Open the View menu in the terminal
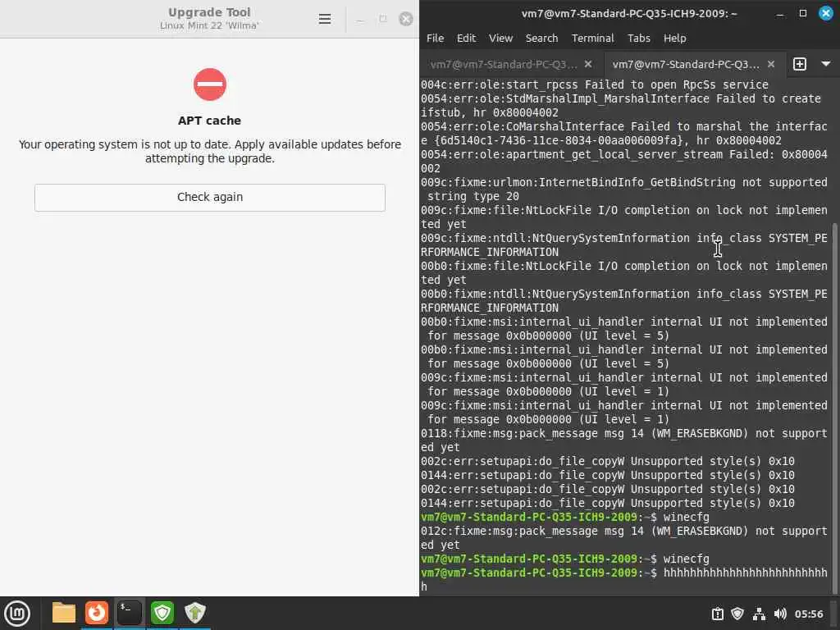 501,38
